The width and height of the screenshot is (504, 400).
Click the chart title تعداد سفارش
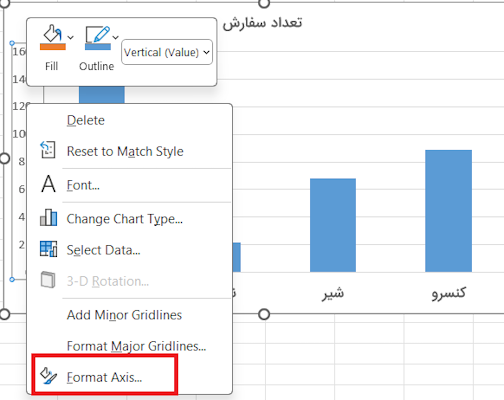click(x=262, y=23)
